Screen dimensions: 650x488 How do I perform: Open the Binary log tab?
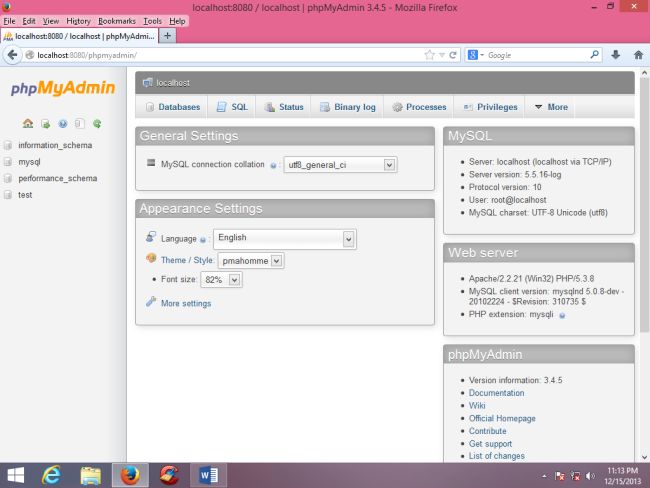(x=347, y=107)
